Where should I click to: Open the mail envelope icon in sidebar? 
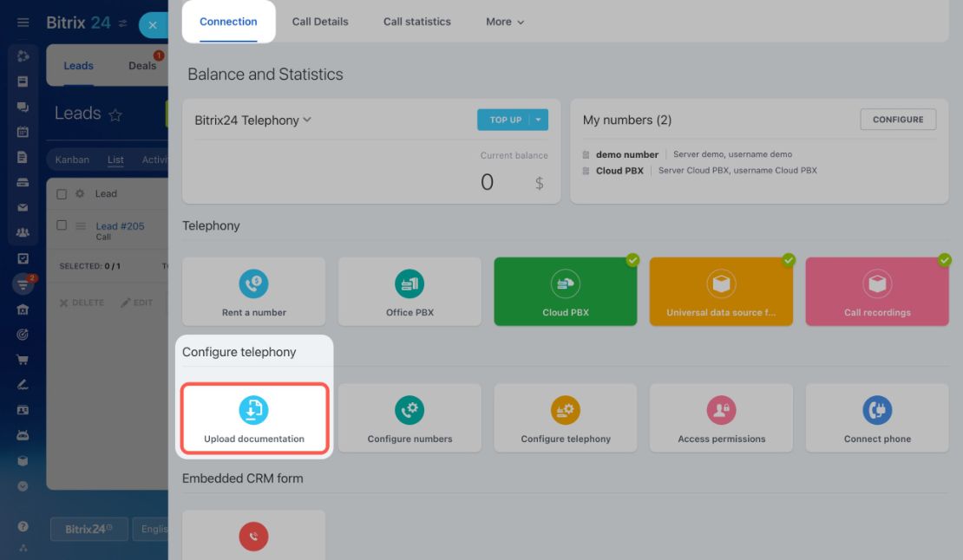coord(23,207)
